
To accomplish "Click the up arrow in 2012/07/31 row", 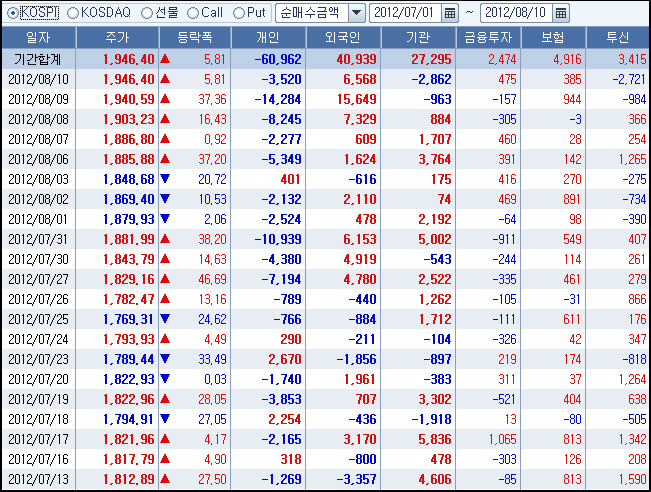I will pyautogui.click(x=165, y=239).
